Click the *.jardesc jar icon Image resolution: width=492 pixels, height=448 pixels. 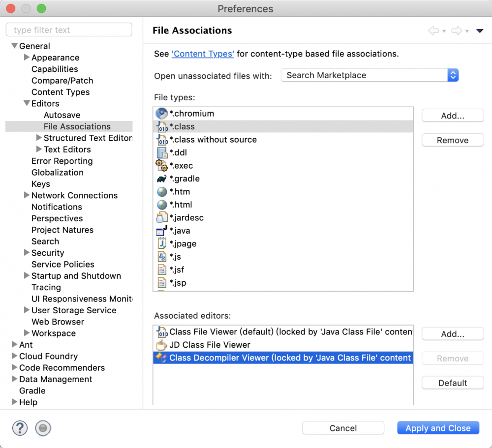pos(161,218)
